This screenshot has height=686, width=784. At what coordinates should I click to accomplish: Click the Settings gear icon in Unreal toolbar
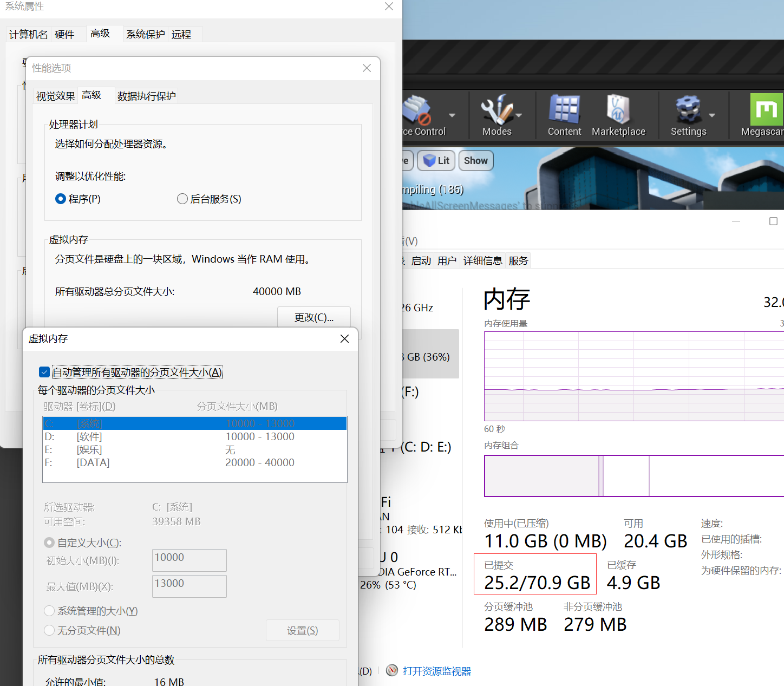coord(688,108)
